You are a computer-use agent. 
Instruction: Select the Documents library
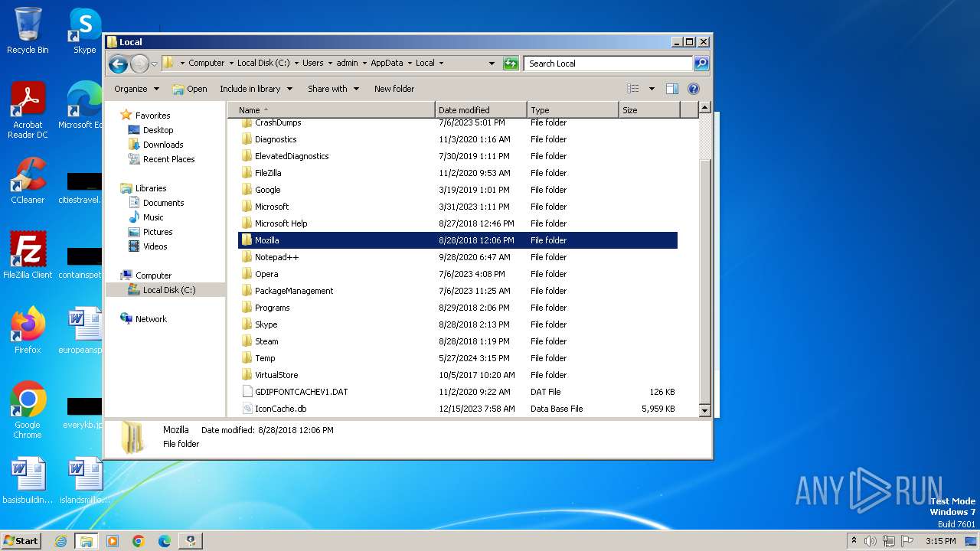click(x=163, y=203)
